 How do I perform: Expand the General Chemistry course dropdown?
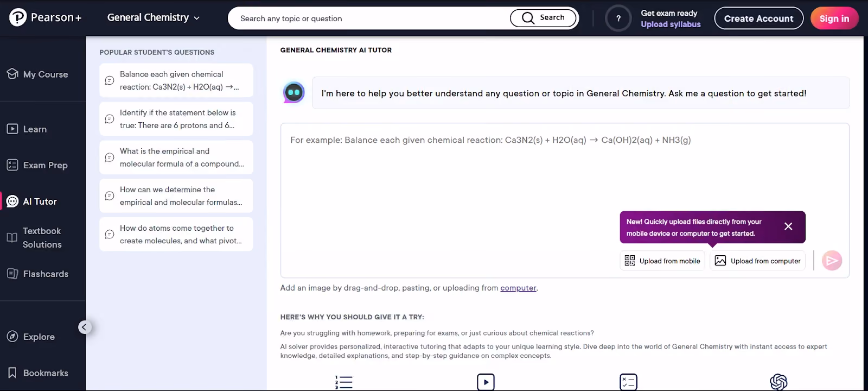(154, 18)
